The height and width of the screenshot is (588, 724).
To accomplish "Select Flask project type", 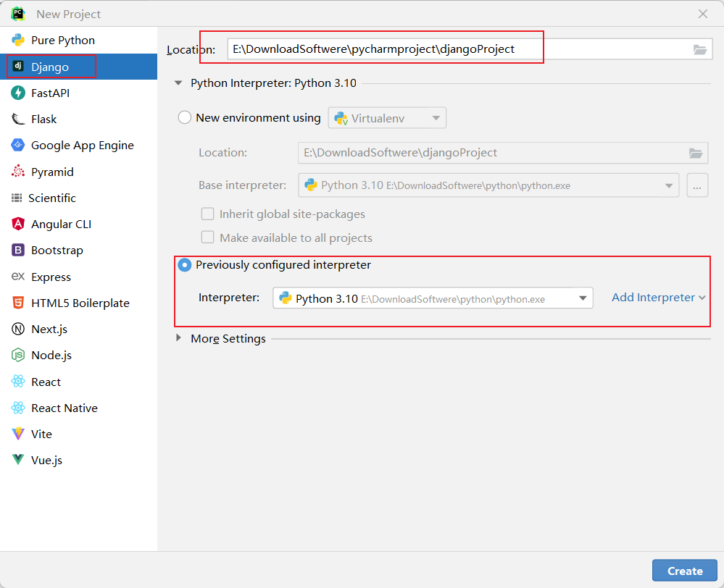I will [x=78, y=119].
